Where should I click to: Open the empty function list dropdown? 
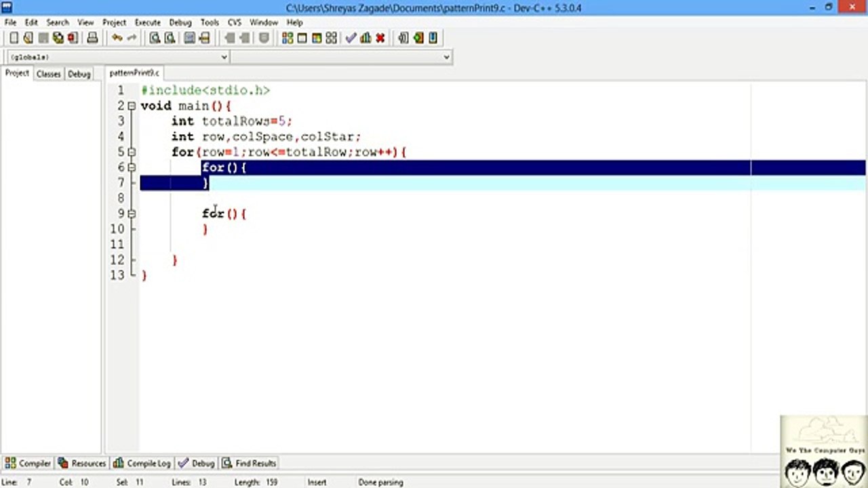341,57
